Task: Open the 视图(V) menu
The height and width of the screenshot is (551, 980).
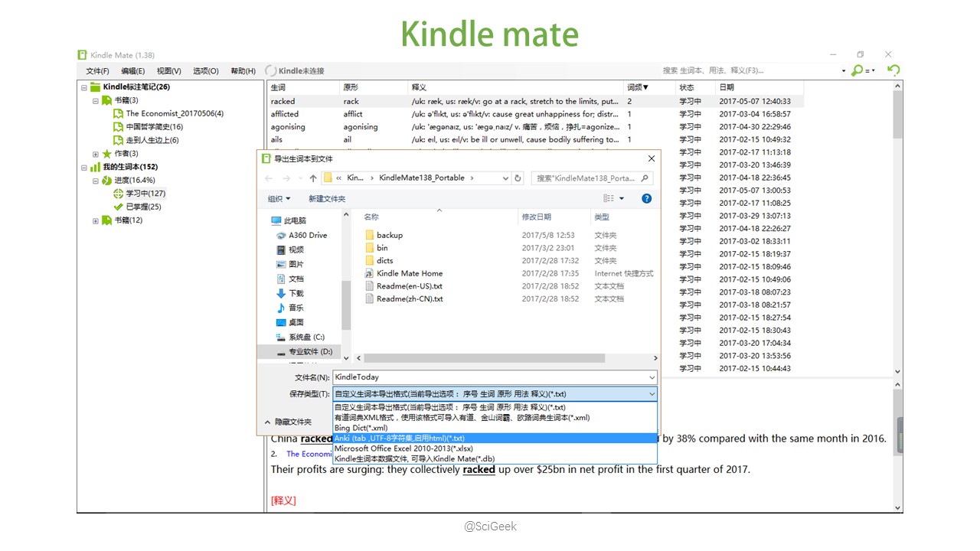Action: coord(168,71)
